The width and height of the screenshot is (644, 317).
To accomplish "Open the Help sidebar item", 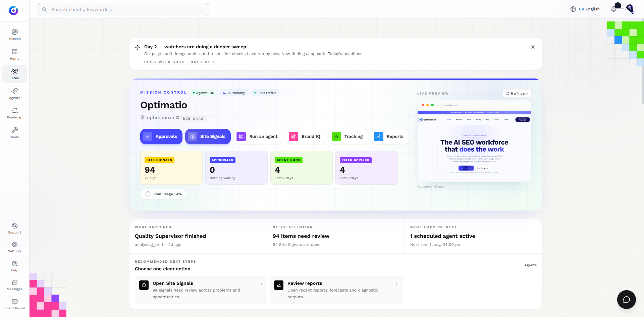I will click(14, 266).
